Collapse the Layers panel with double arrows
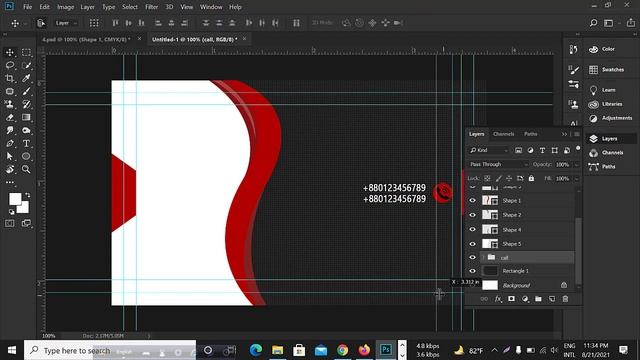 click(564, 134)
